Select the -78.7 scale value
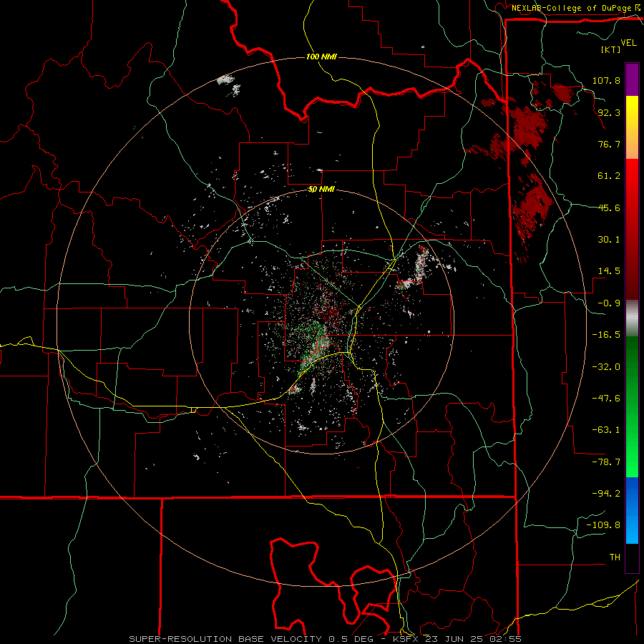 pos(606,462)
